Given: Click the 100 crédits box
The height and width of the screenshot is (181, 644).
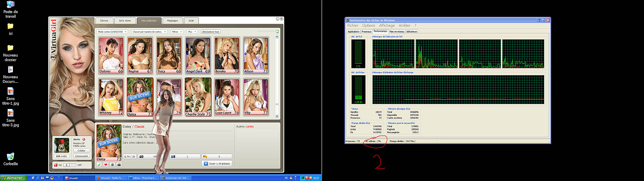Looking at the screenshot, I should click(x=62, y=156).
